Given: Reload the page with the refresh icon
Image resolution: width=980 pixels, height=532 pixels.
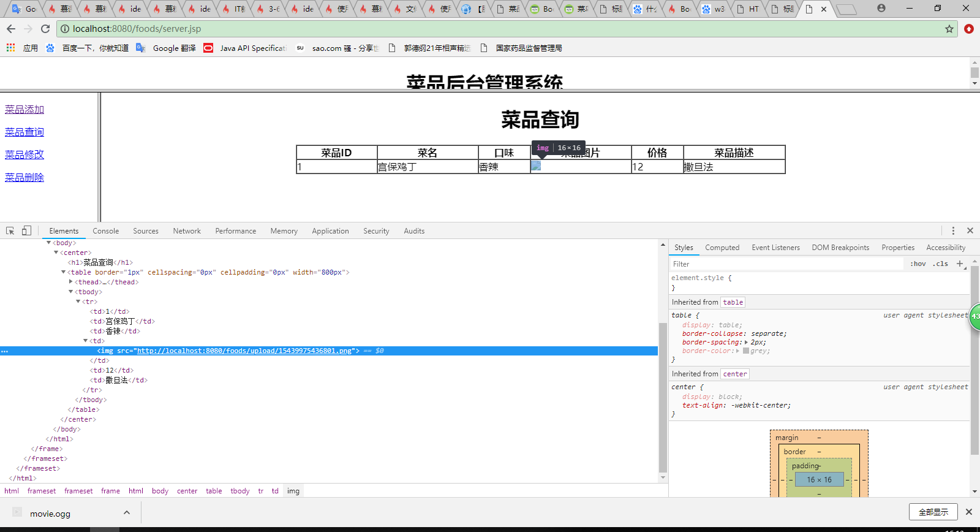Looking at the screenshot, I should pyautogui.click(x=45, y=29).
